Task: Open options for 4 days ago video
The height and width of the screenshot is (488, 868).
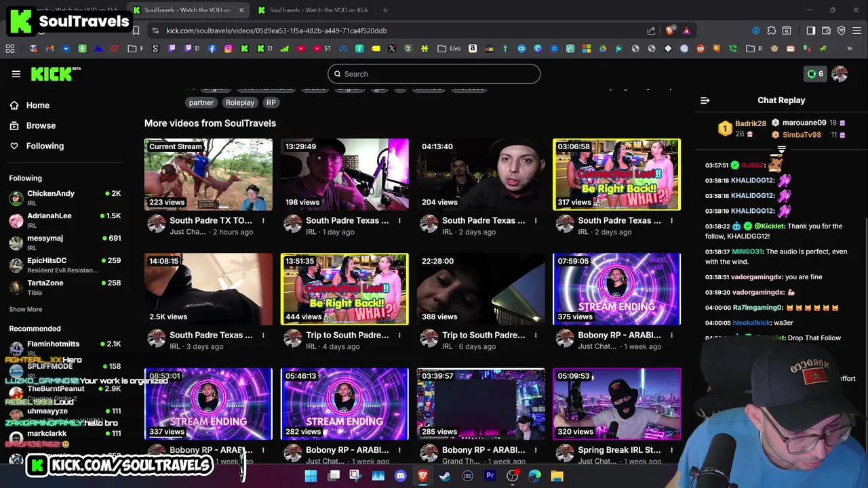Action: tap(399, 335)
